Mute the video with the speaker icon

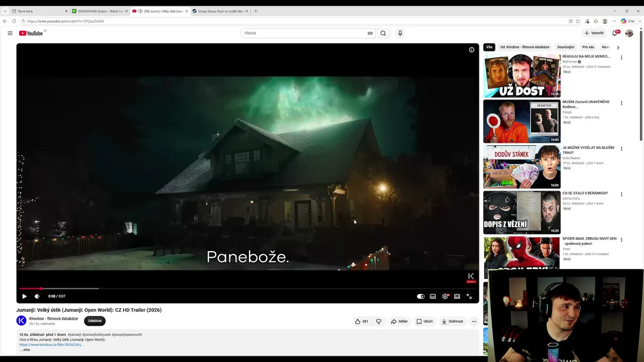pos(37,296)
